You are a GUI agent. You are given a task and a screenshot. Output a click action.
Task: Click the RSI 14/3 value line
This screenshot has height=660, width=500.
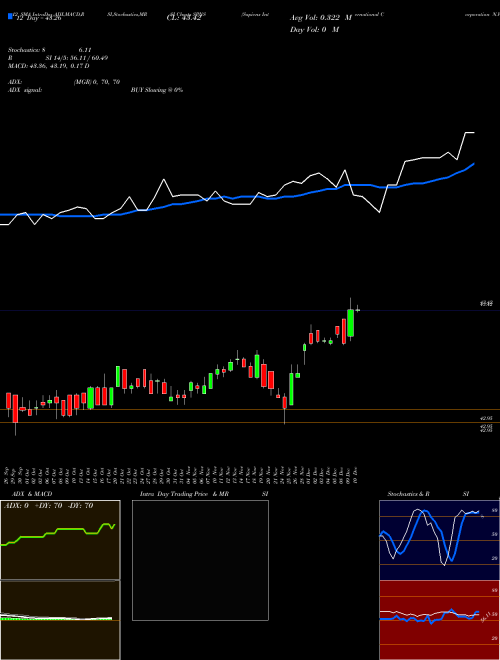coord(58,58)
